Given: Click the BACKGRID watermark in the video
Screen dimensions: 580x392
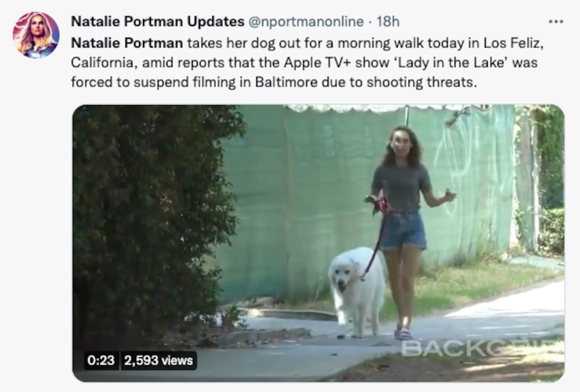Looking at the screenshot, I should (x=482, y=348).
